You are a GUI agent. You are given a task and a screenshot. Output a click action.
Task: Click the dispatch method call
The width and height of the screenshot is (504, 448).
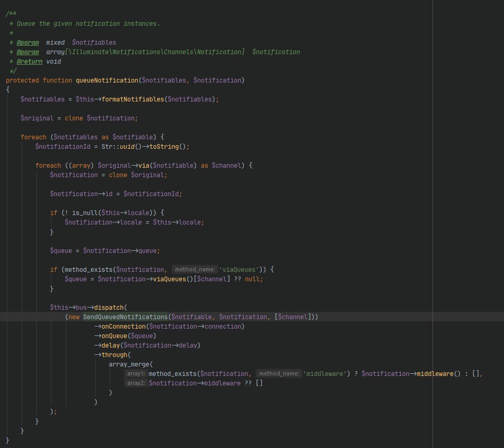[x=109, y=308]
